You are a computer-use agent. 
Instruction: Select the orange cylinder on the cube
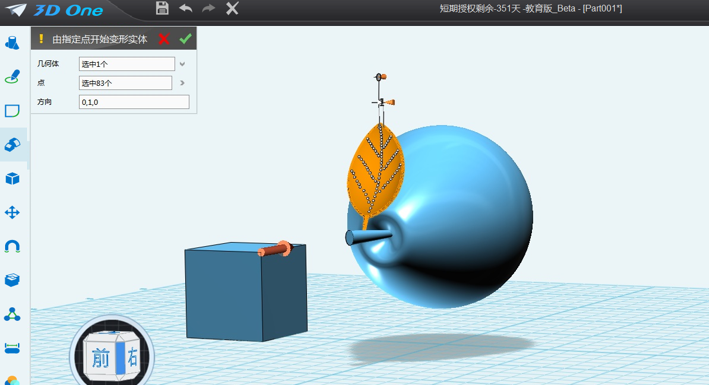tap(275, 249)
